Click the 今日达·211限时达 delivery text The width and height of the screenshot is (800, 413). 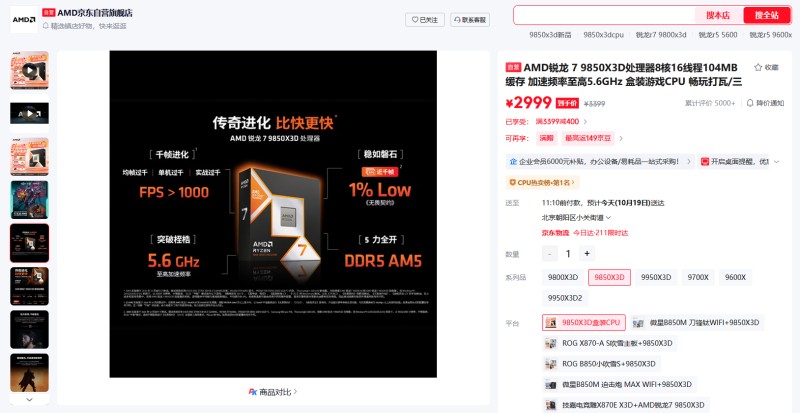coord(600,233)
